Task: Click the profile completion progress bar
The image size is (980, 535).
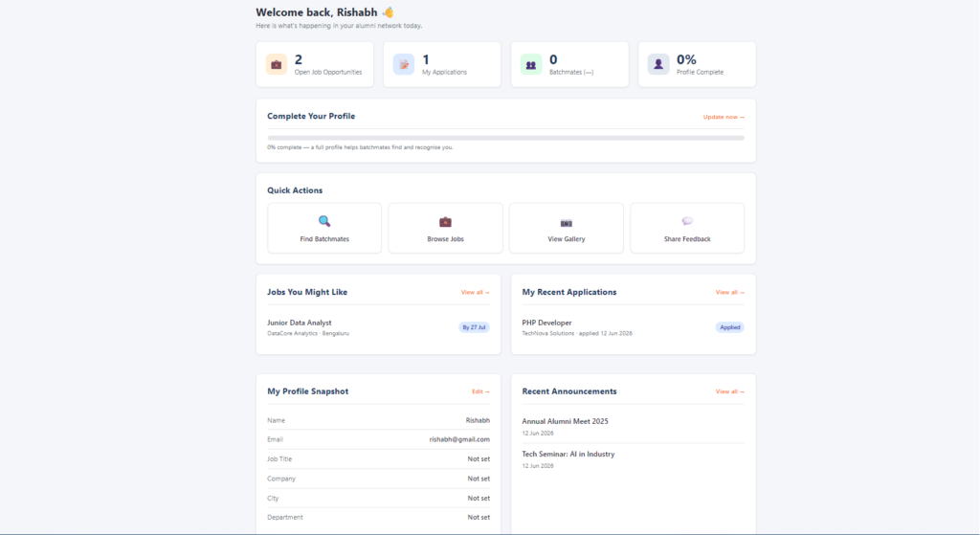Action: pos(505,138)
